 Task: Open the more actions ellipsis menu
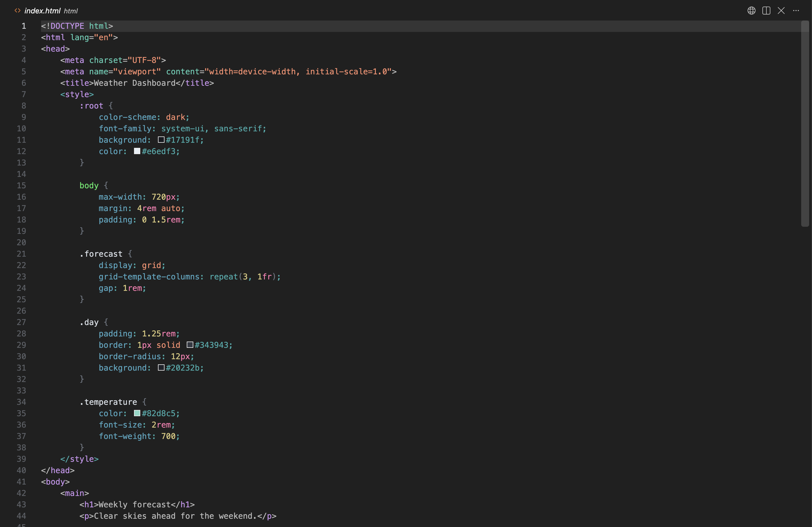(796, 11)
